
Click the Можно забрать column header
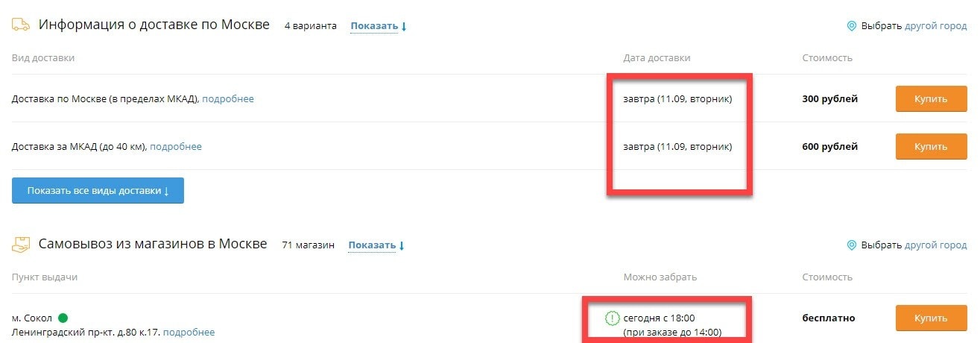[x=660, y=277]
